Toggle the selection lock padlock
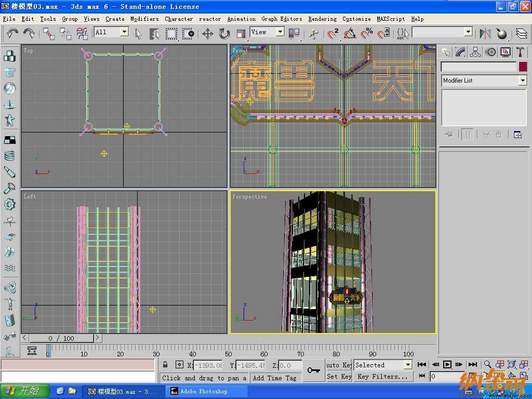The width and height of the screenshot is (532, 399). (165, 364)
